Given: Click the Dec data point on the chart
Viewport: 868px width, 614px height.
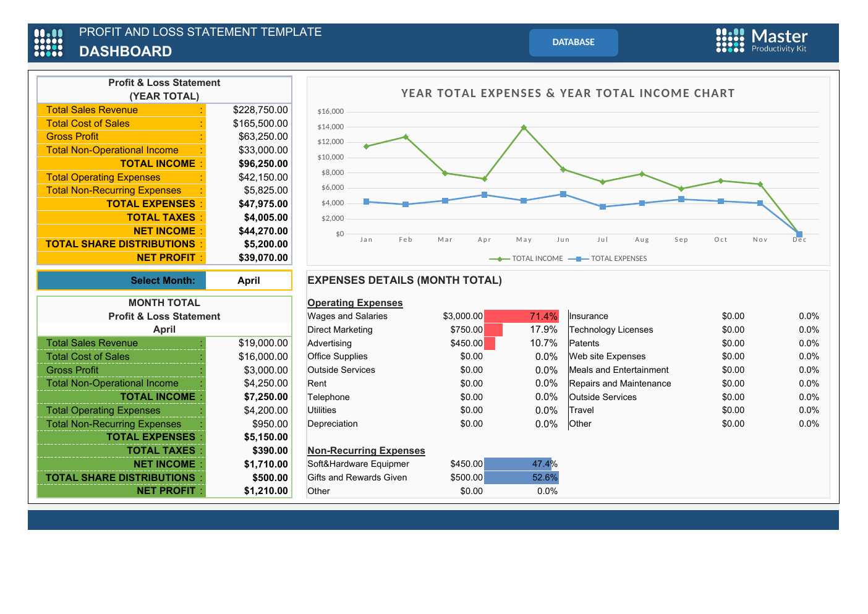Looking at the screenshot, I should coord(799,234).
